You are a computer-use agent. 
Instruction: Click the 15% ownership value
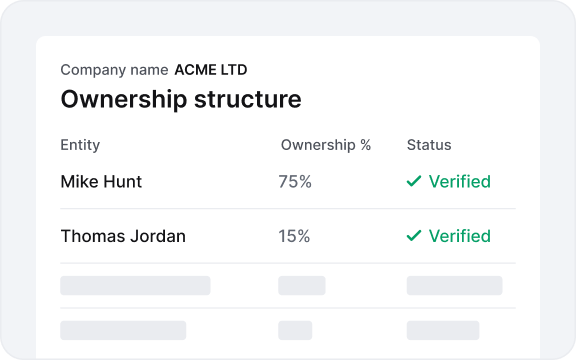point(294,236)
